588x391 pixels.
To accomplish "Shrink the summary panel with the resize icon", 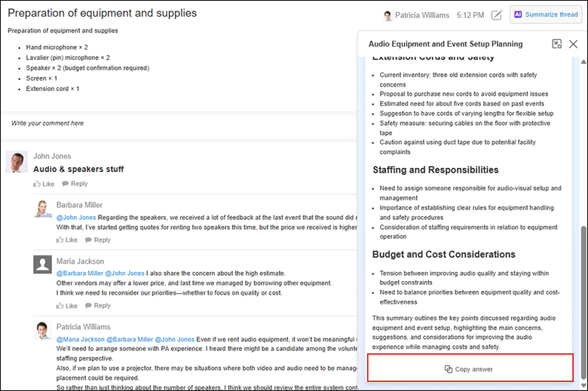I will point(557,44).
